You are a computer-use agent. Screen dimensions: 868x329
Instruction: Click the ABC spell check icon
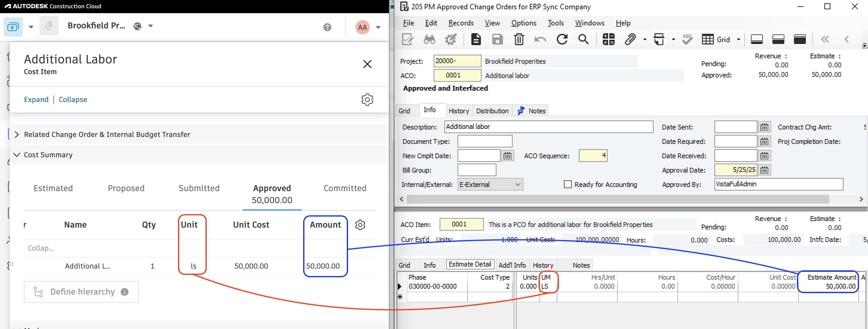point(687,39)
